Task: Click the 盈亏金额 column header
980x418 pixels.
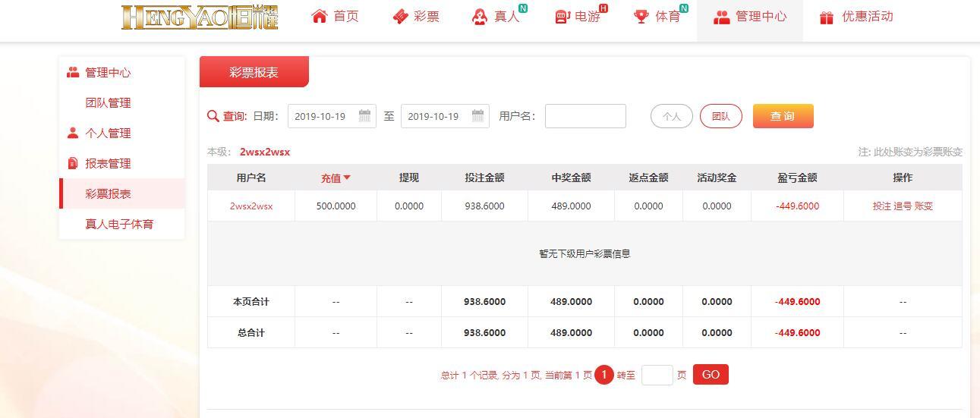Action: click(x=798, y=178)
